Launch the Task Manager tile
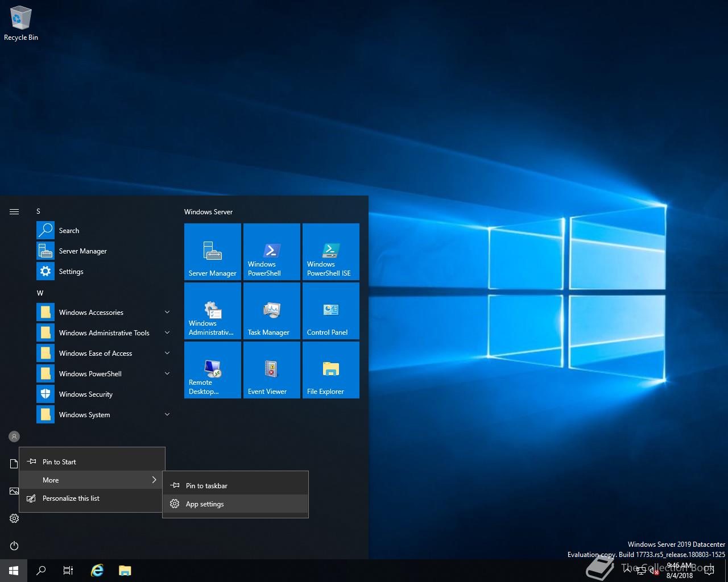 [272, 311]
